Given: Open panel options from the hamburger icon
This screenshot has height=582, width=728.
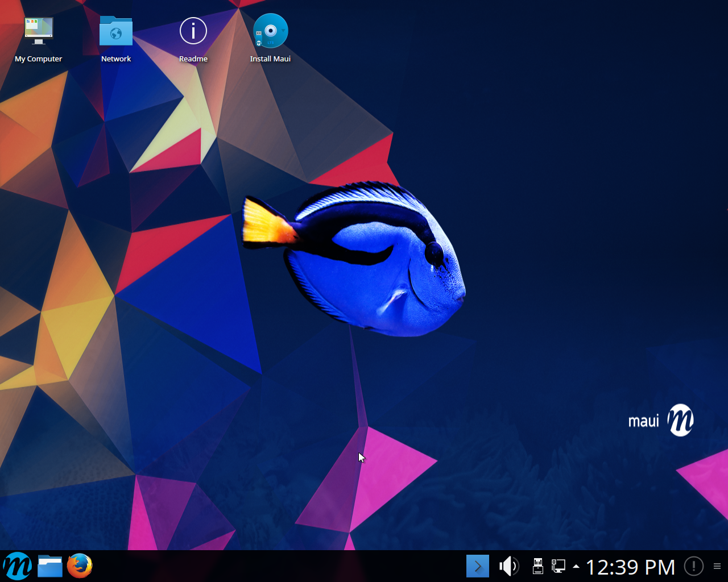Looking at the screenshot, I should [717, 566].
